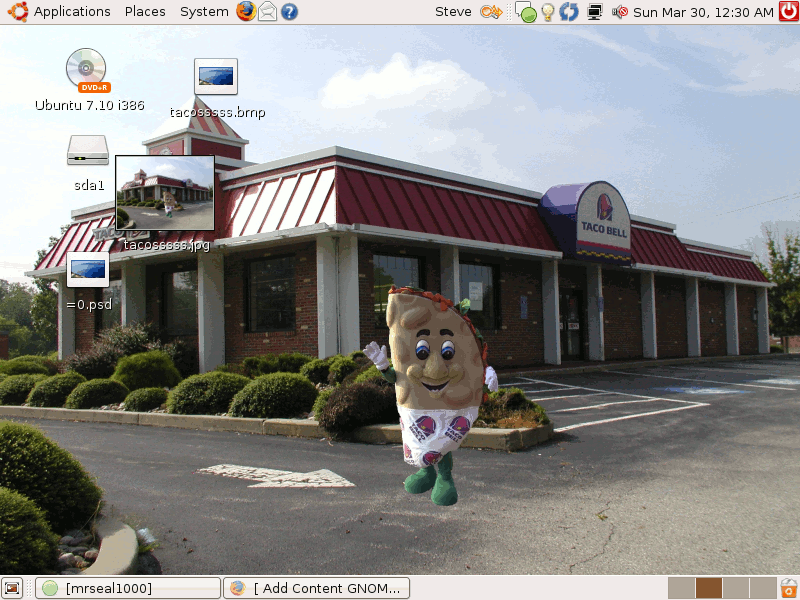800x600 pixels.
Task: Switch to the third workspace
Action: [736, 588]
